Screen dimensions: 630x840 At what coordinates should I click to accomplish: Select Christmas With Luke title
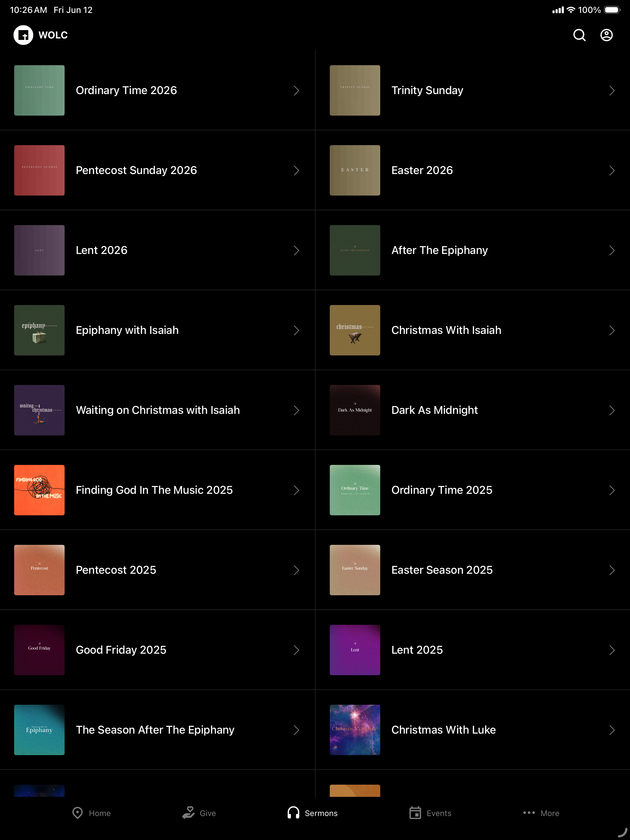pyautogui.click(x=444, y=730)
